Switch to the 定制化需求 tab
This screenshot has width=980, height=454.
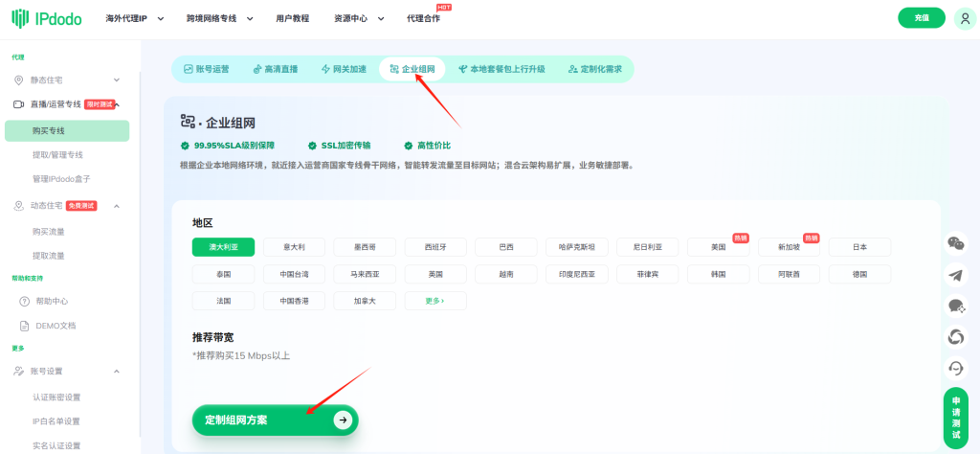click(595, 69)
